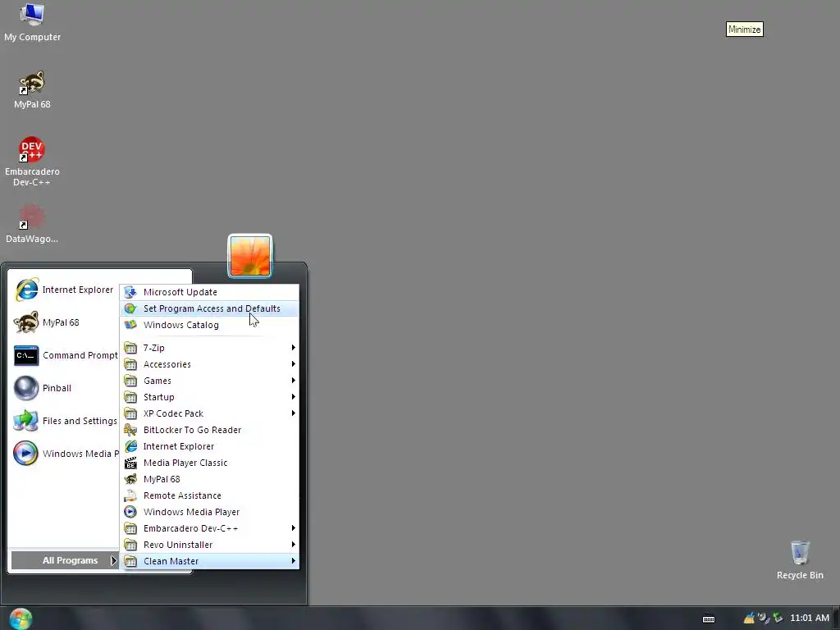The height and width of the screenshot is (630, 840).
Task: Expand the 7-Zip program folder
Action: coord(209,348)
